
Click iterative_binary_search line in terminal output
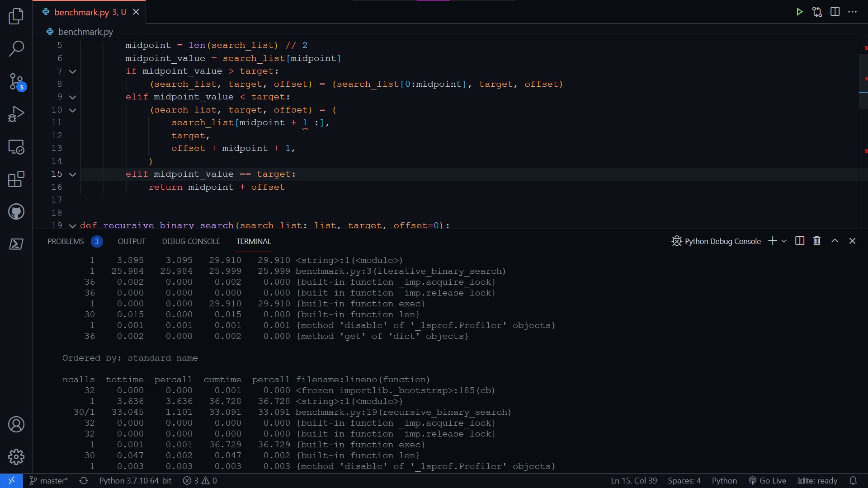(401, 271)
